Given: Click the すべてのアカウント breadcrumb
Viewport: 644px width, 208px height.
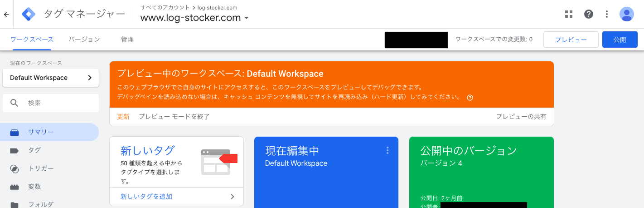Looking at the screenshot, I should click(x=165, y=8).
